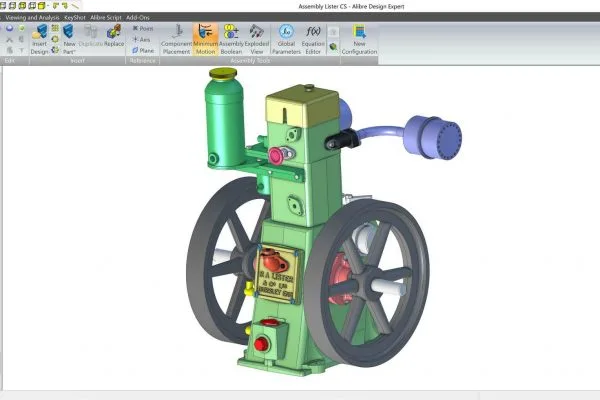Click the blue sphere icon in Edit group

tap(10, 28)
